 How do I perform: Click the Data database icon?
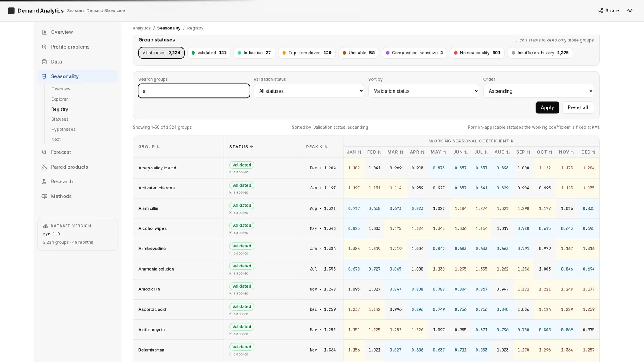44,62
